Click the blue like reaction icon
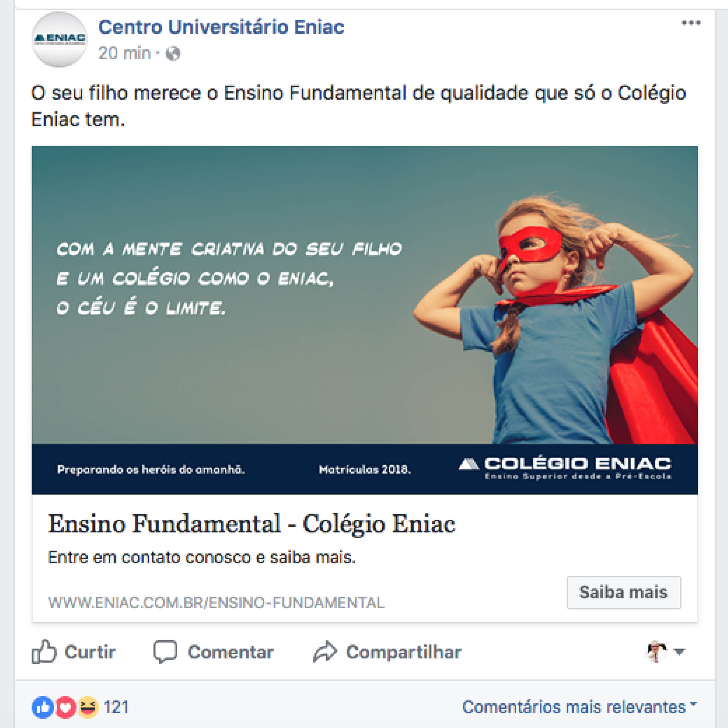This screenshot has height=728, width=728. (x=42, y=707)
